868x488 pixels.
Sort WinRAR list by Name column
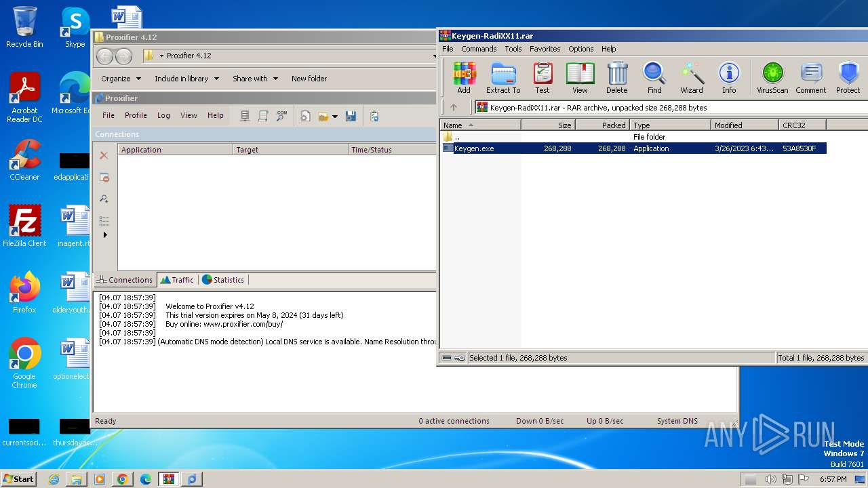pyautogui.click(x=480, y=125)
